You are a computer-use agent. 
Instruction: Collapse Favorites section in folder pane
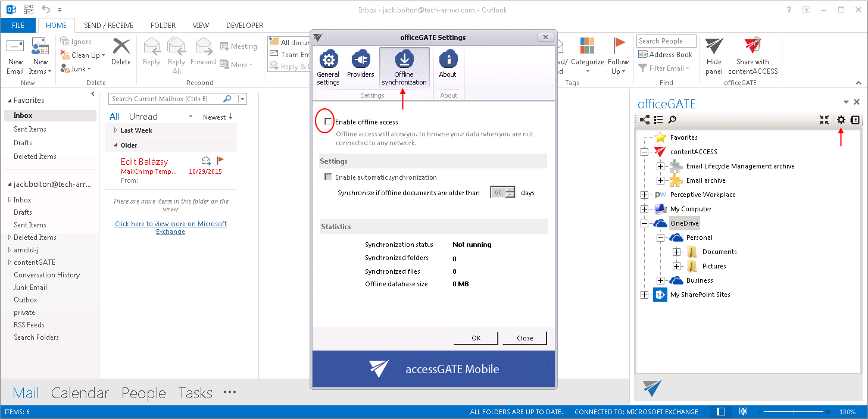click(x=9, y=101)
